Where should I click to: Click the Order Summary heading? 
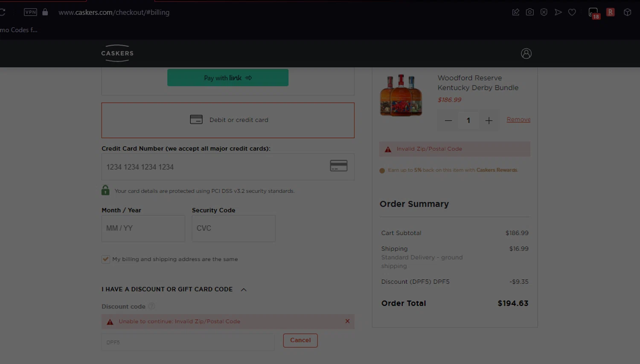tap(414, 204)
